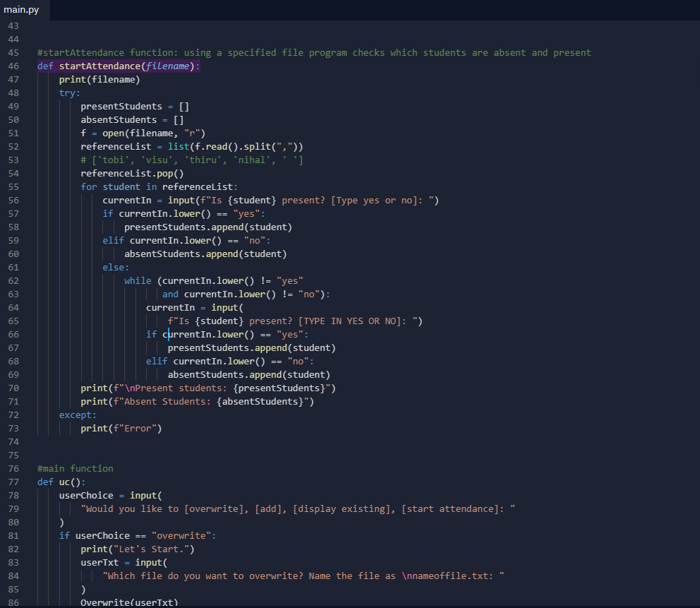
Task: Click 'currentIn = input(' on line 64
Action: (195, 307)
